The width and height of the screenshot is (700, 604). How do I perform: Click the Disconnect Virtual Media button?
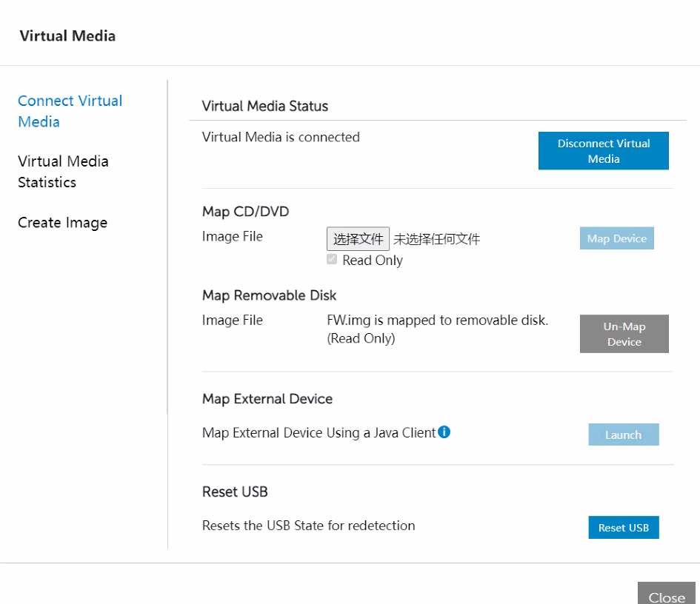point(603,150)
